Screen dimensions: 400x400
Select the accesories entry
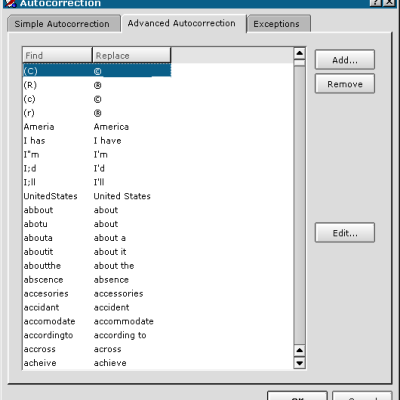pyautogui.click(x=97, y=294)
